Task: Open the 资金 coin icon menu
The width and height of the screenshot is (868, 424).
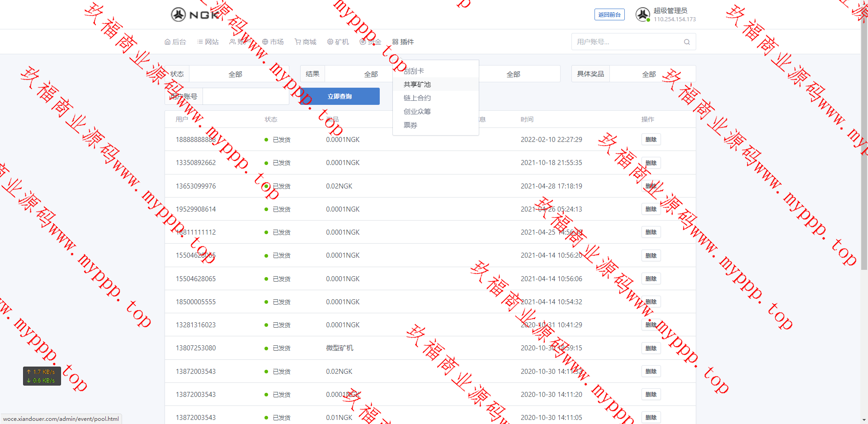Action: pyautogui.click(x=371, y=42)
